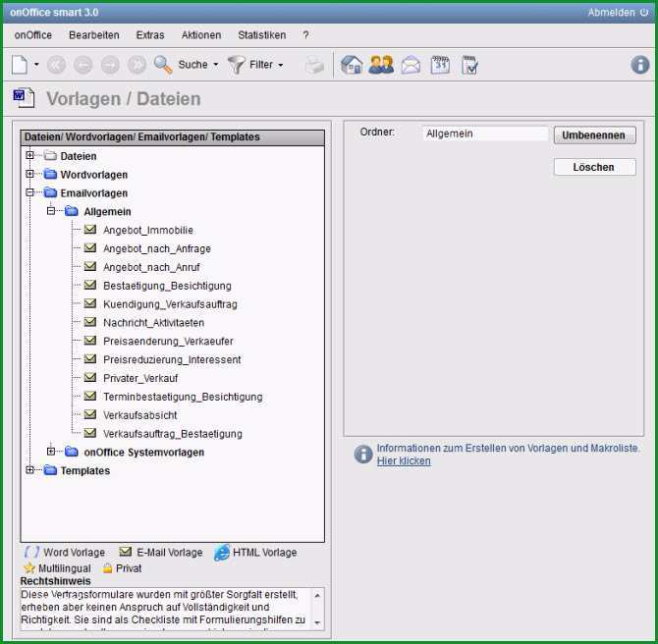This screenshot has height=644, width=658.
Task: Collapse the Allgemein folder node
Action: pyautogui.click(x=51, y=211)
